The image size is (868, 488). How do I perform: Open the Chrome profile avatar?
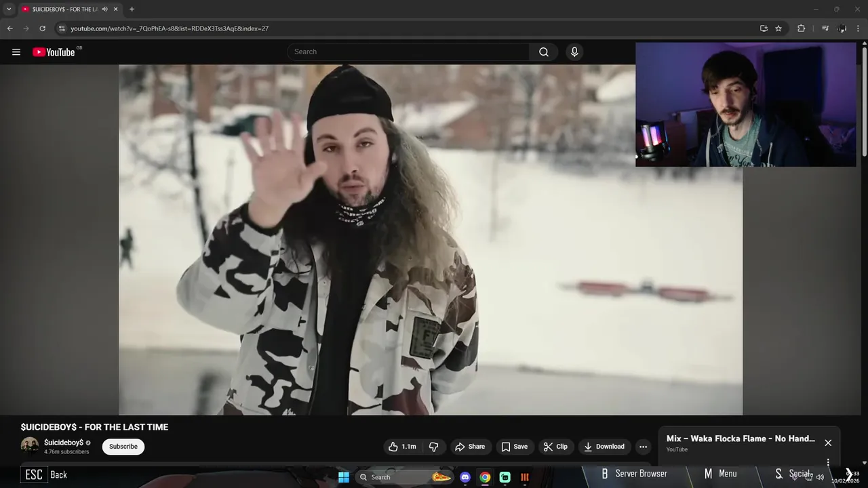(x=842, y=28)
